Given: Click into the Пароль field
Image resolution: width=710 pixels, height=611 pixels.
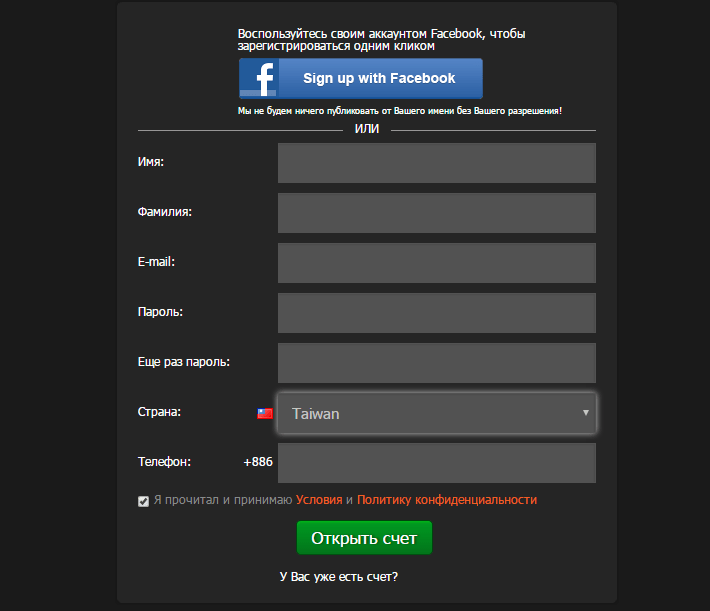Looking at the screenshot, I should click(437, 313).
